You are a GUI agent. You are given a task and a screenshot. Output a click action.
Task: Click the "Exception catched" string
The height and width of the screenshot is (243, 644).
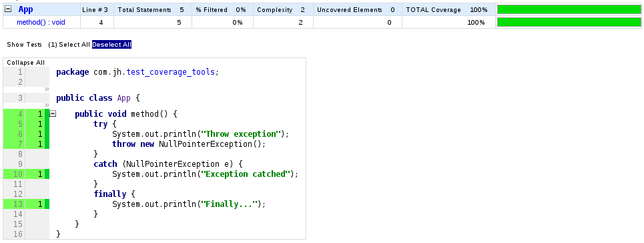(x=246, y=174)
